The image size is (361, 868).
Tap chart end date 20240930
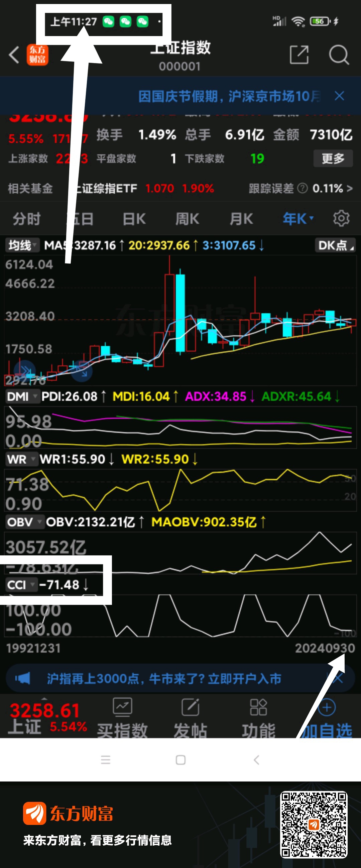coord(325,648)
